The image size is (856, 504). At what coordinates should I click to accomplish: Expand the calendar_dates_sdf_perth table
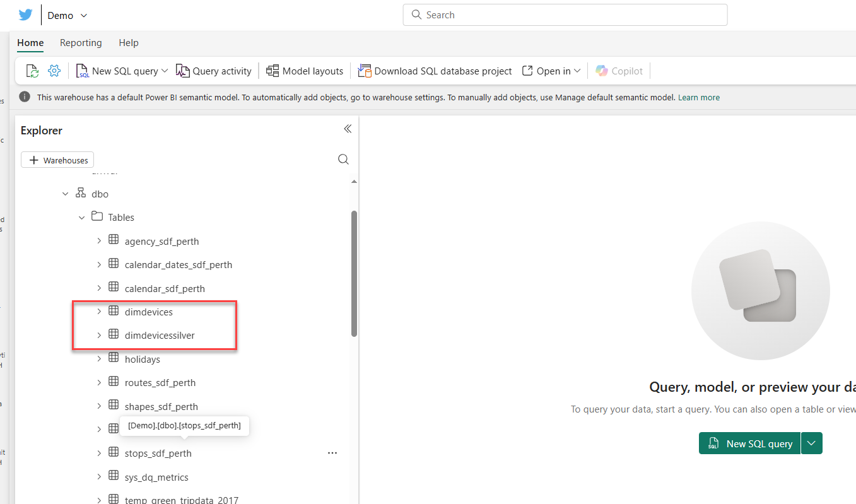point(99,264)
